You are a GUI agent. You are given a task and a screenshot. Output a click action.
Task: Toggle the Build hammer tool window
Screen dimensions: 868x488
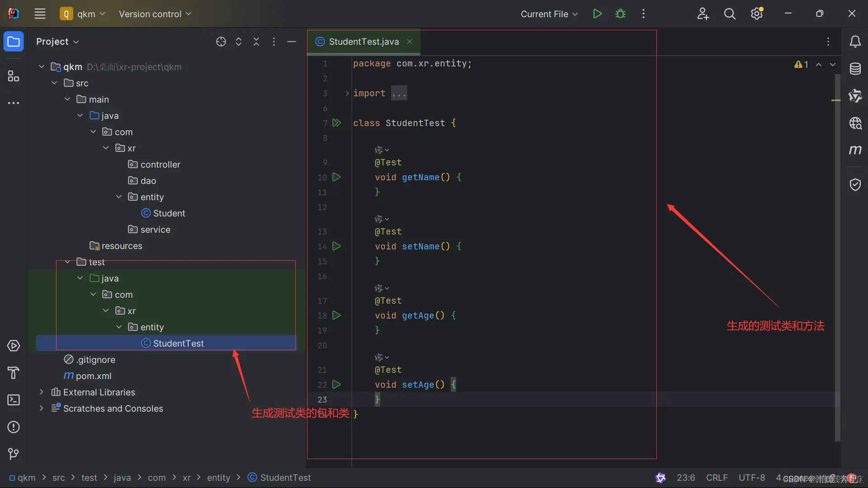coord(14,373)
